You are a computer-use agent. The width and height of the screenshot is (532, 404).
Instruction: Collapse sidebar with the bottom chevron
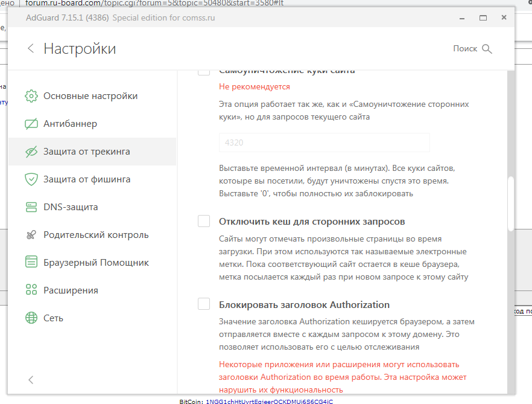tap(31, 380)
